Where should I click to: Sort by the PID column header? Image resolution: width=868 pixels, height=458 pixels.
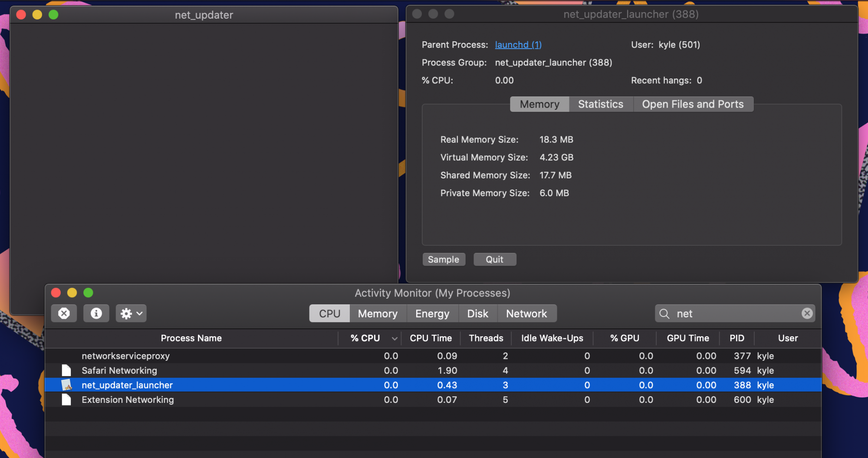[737, 338]
